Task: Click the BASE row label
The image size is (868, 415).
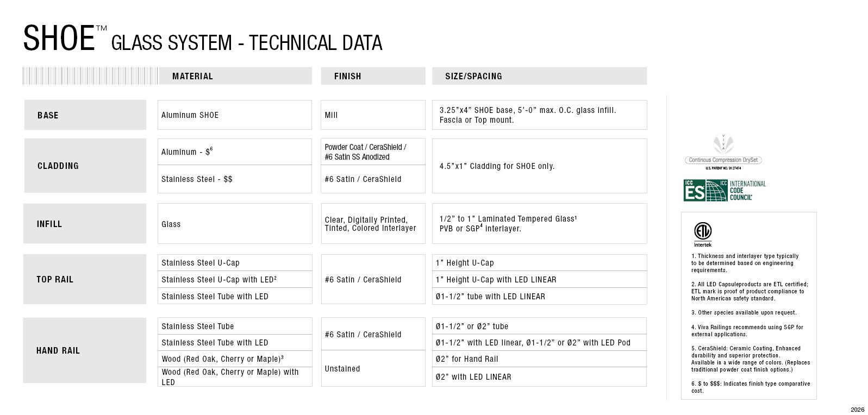Action: [48, 115]
